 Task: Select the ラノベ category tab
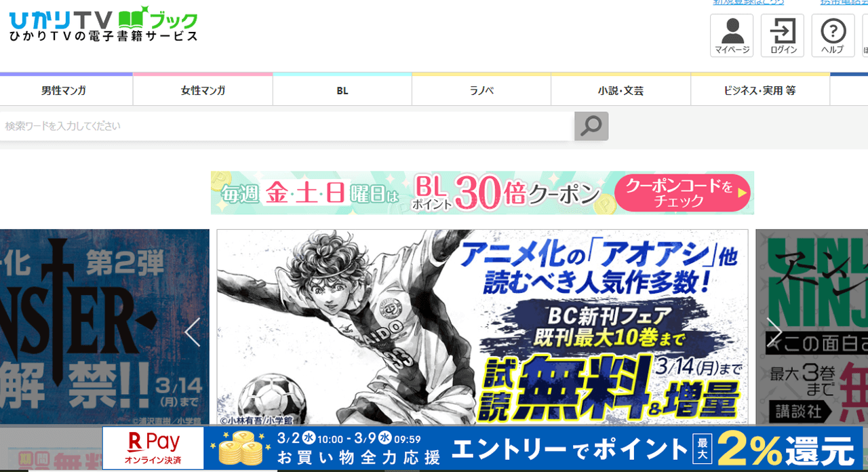point(481,90)
